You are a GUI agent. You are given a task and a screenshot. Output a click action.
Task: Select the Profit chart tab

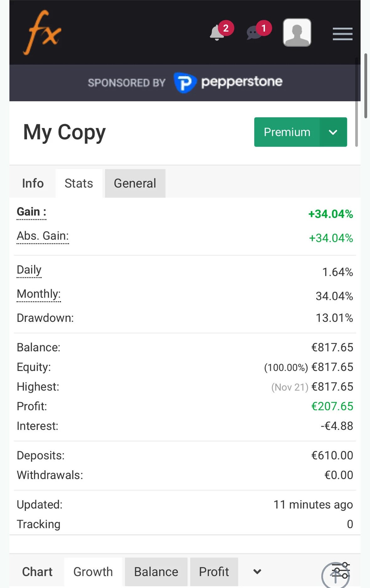(x=214, y=572)
